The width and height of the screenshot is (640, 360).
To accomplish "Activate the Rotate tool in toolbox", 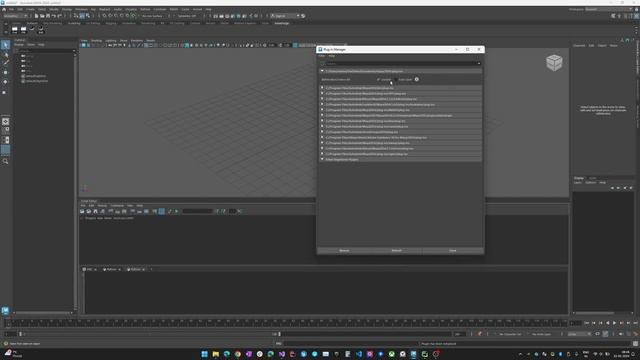I will (x=5, y=82).
